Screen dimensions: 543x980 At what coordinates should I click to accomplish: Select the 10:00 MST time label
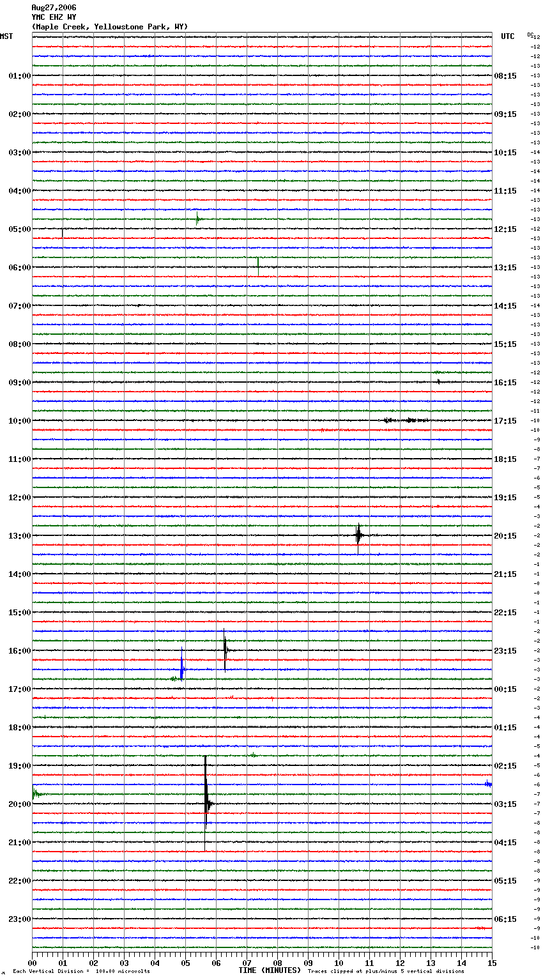(x=19, y=421)
